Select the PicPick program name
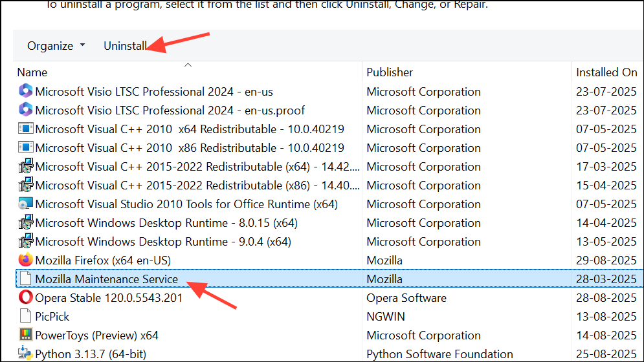The image size is (644, 362). [x=52, y=317]
